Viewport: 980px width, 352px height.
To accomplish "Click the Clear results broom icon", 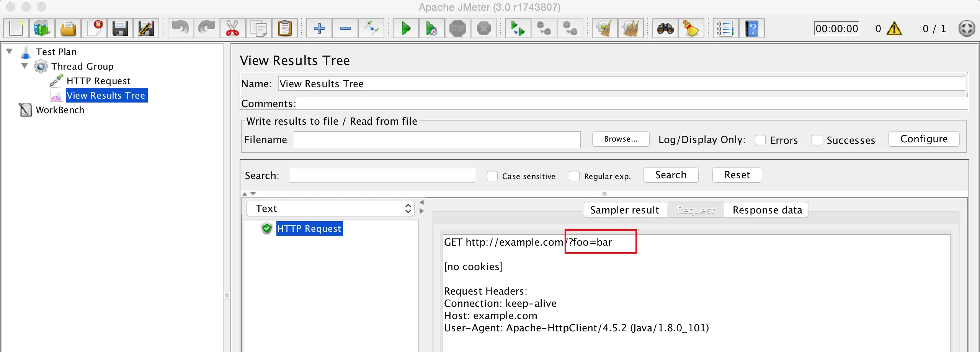I will [x=605, y=28].
